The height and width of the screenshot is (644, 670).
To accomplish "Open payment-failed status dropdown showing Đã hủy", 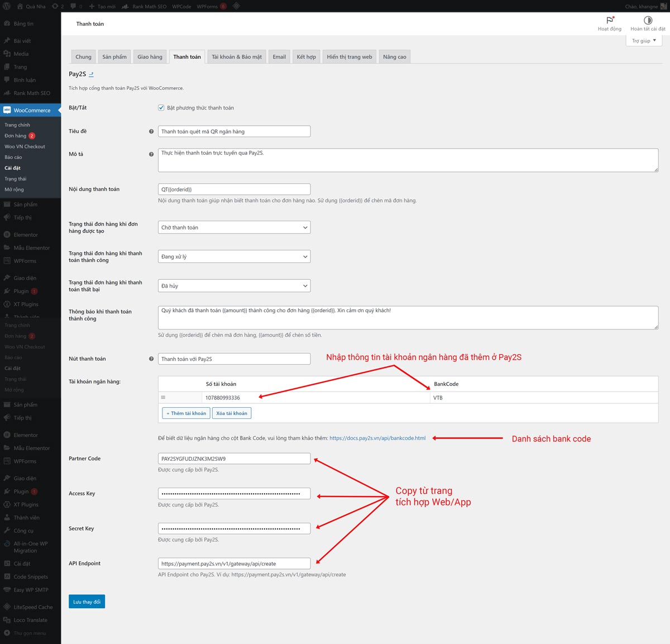I will tap(234, 285).
